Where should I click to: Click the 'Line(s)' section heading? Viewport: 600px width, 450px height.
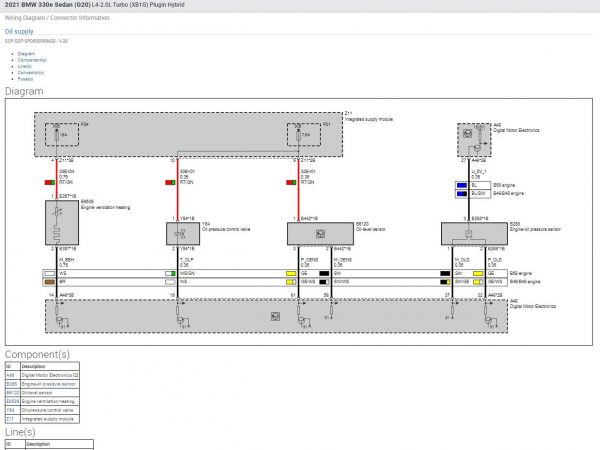(20, 432)
